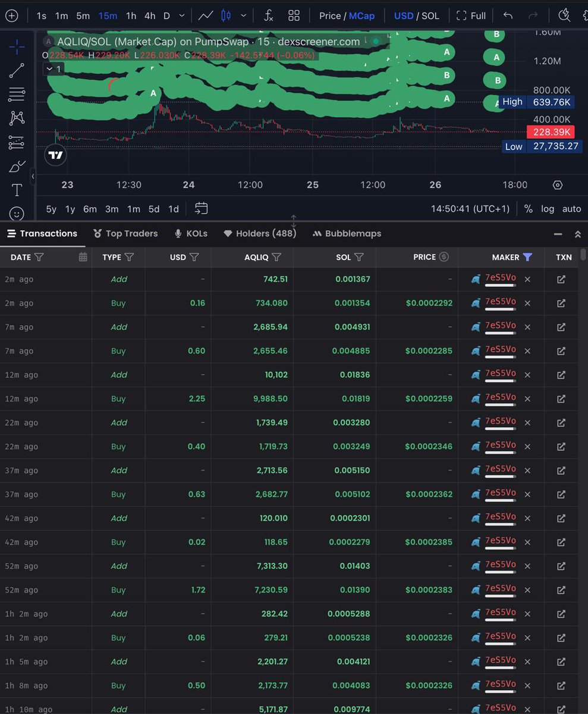Click the 228.39K current price label

pyautogui.click(x=551, y=132)
